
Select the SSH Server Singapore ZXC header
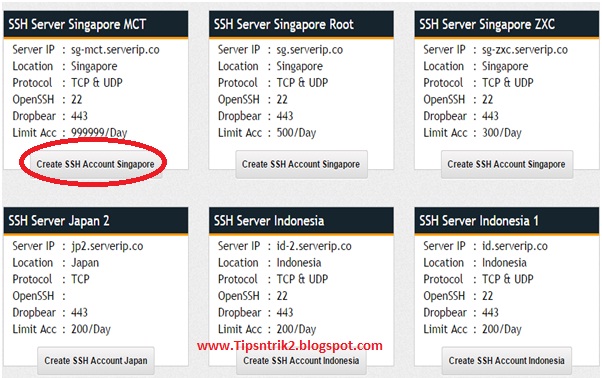[507, 25]
